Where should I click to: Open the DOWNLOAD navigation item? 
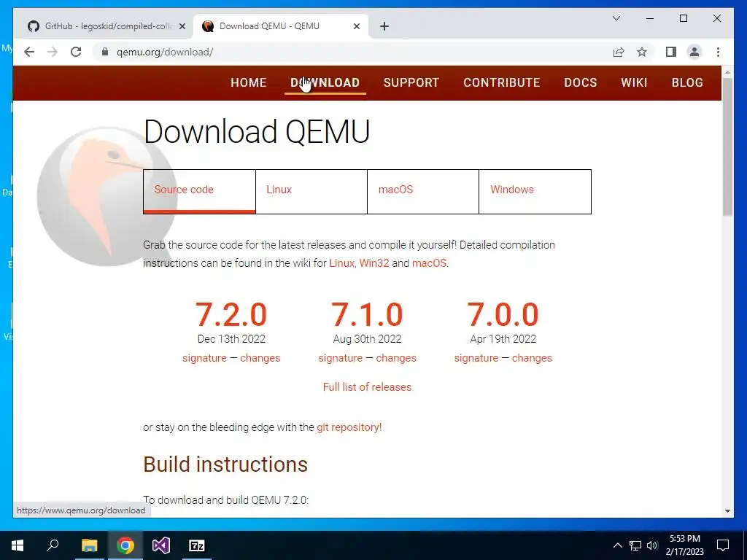[325, 82]
